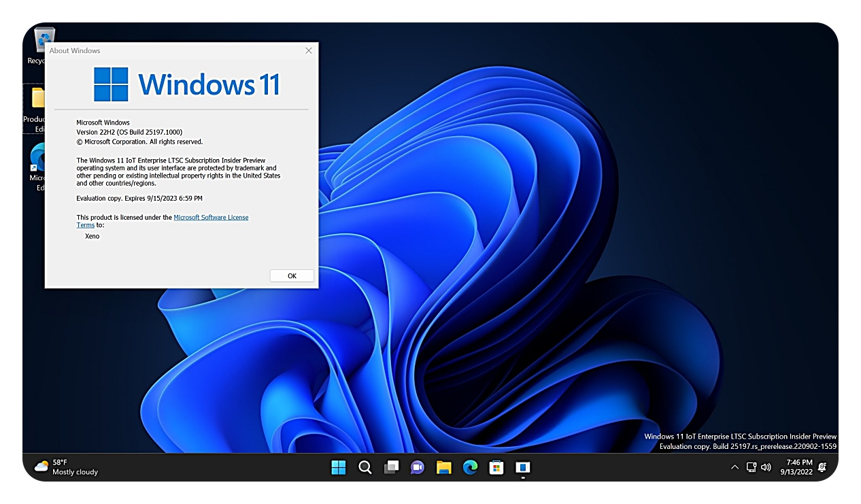Click OK in the About Windows dialog

click(x=292, y=275)
